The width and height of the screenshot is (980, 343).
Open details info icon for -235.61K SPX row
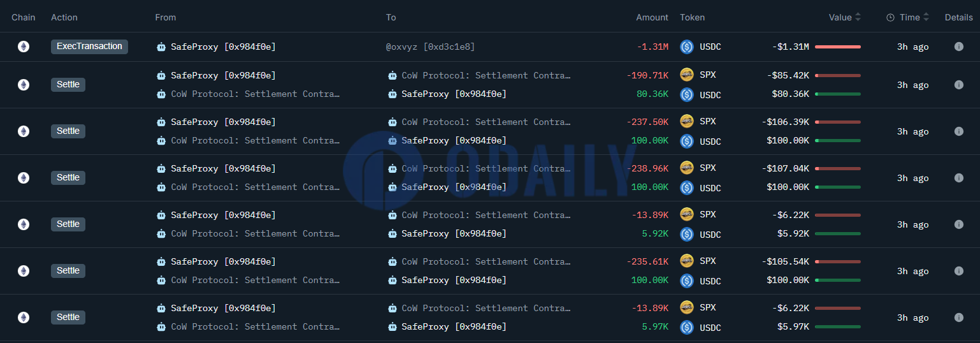[x=958, y=271]
